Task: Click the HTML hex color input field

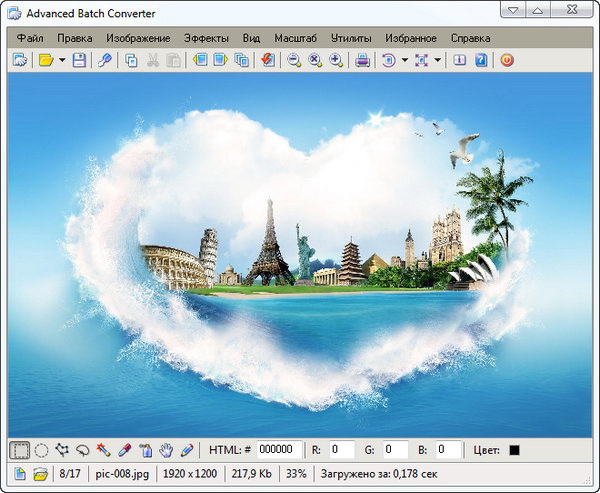Action: click(x=280, y=450)
